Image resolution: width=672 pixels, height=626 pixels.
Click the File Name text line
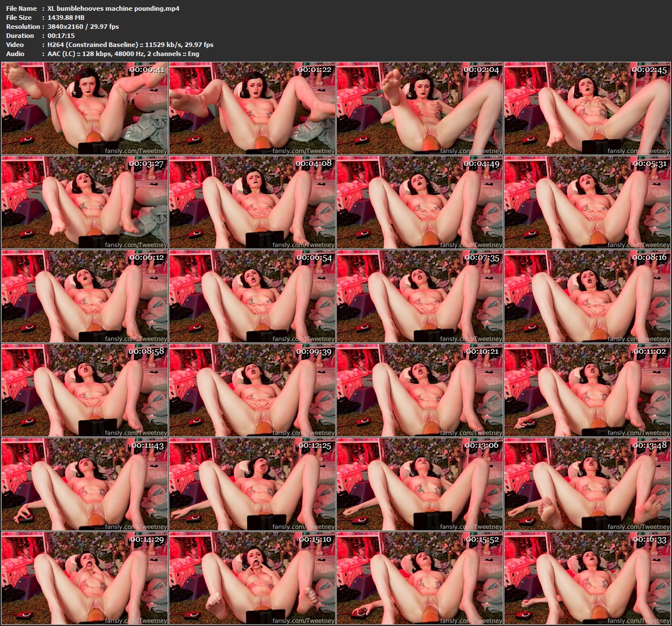coord(93,8)
